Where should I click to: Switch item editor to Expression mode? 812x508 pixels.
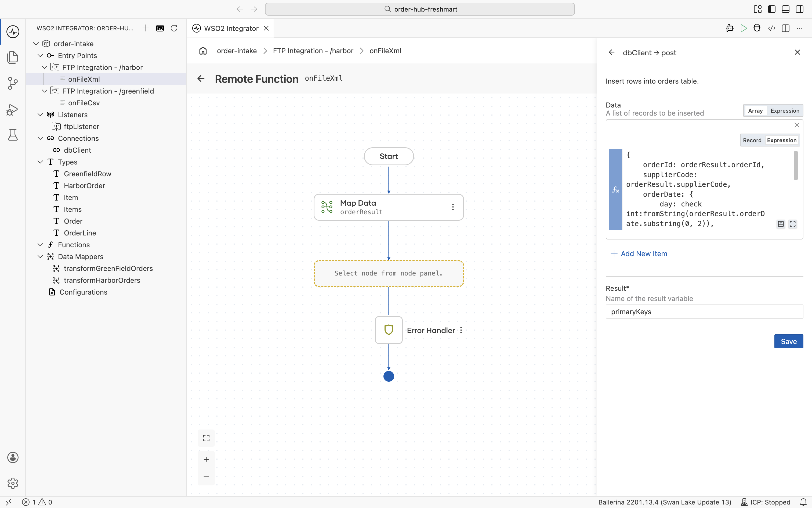[x=781, y=140]
